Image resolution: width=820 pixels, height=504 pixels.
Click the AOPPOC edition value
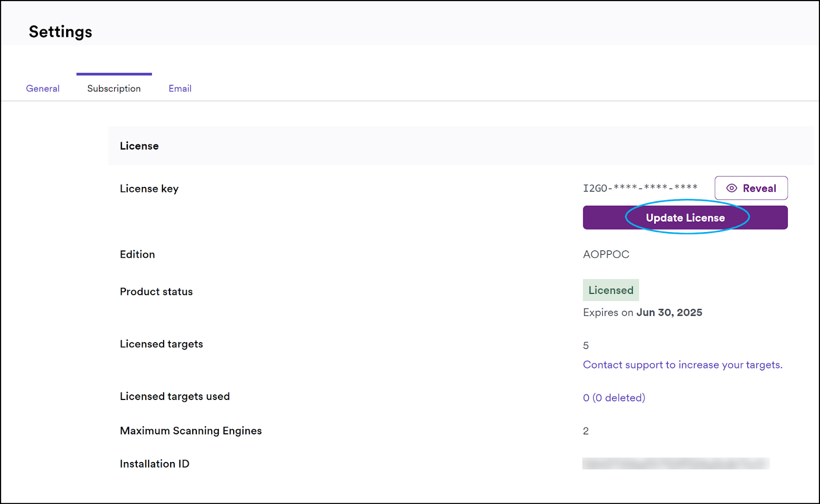606,254
